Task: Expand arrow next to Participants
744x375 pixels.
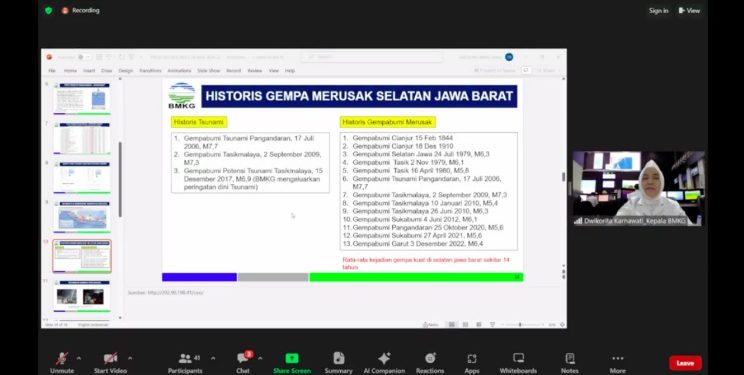Action: click(213, 358)
